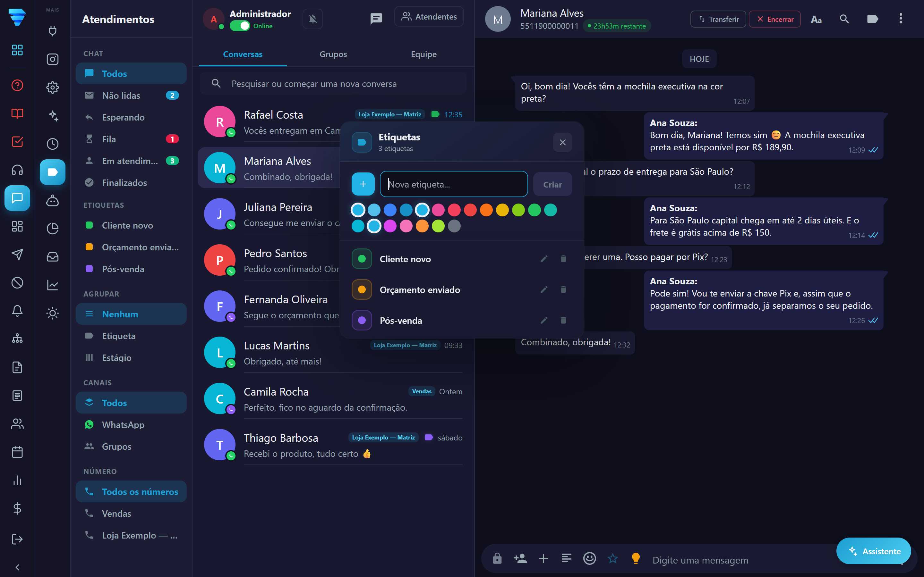Open the Instagram icon in the sidebar
This screenshot has height=577, width=924.
(x=52, y=59)
